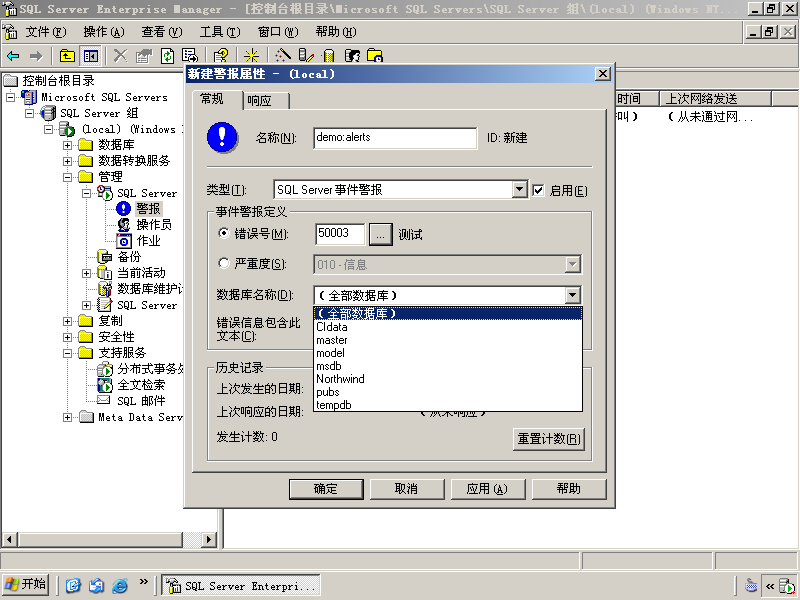Click the Forward arrow toolbar icon

pyautogui.click(x=36, y=56)
